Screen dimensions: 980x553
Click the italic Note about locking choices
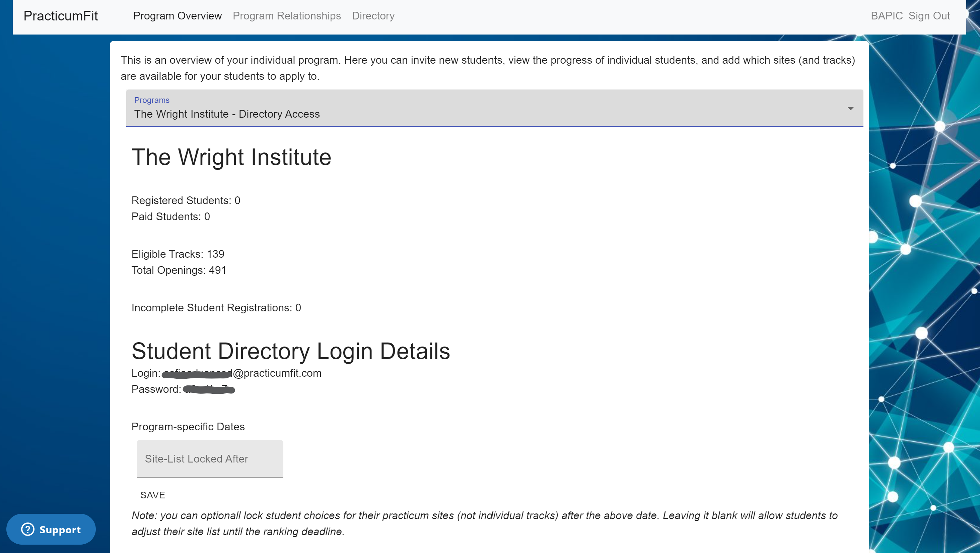tap(485, 524)
